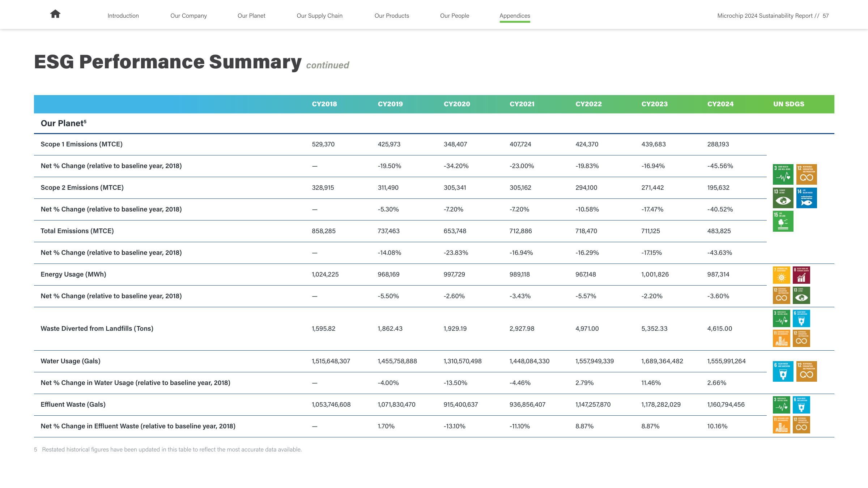Select the Appendices tab
Image resolution: width=868 pixels, height=488 pixels.
[515, 16]
